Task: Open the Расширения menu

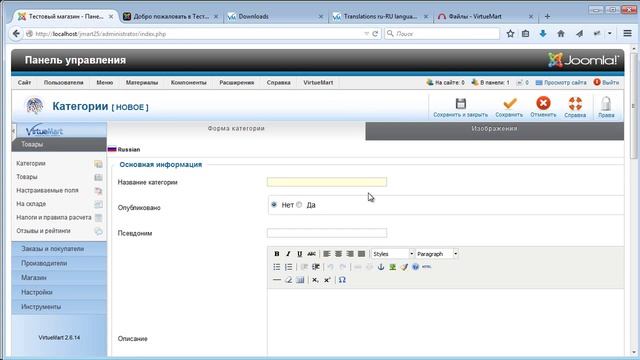Action: click(236, 82)
